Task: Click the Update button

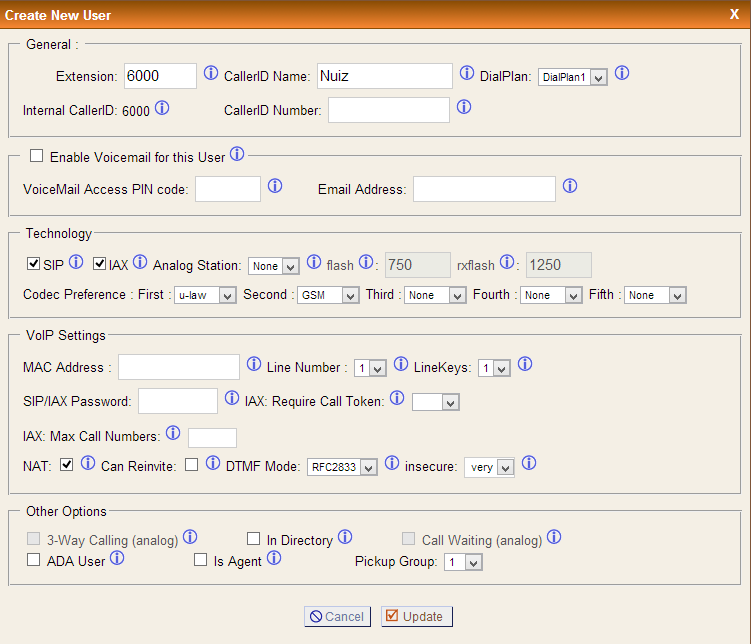Action: tap(417, 616)
